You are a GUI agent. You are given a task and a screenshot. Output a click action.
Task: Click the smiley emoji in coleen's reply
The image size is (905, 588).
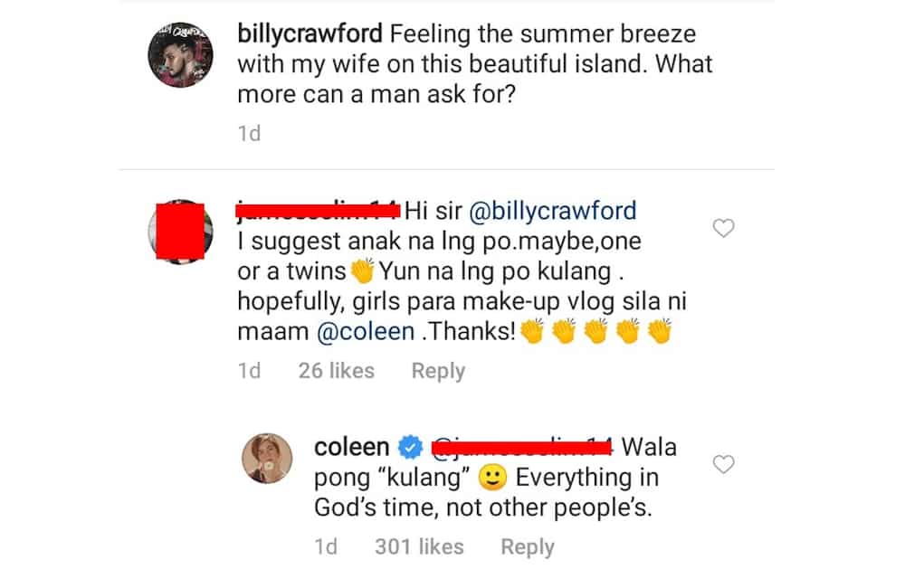(x=492, y=478)
